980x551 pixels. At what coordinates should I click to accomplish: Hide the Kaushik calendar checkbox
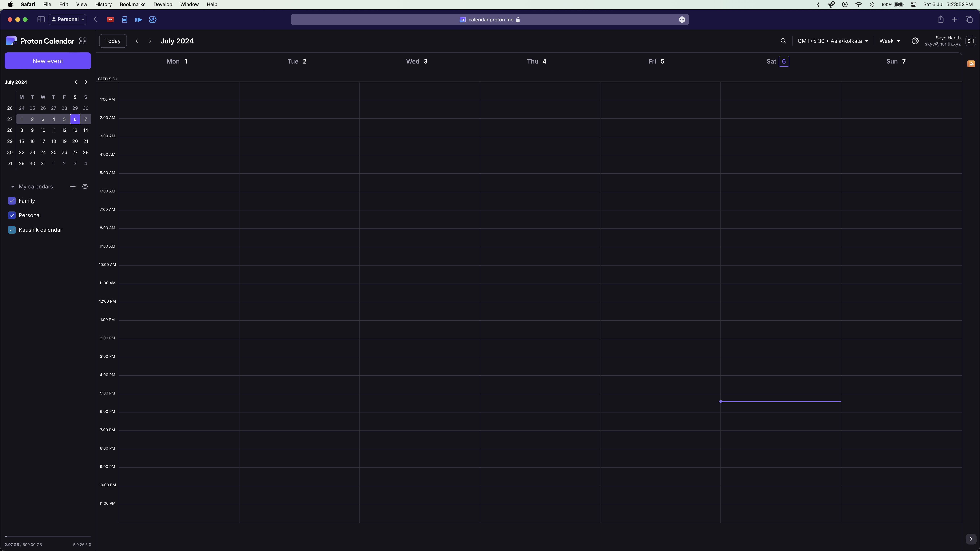[12, 230]
